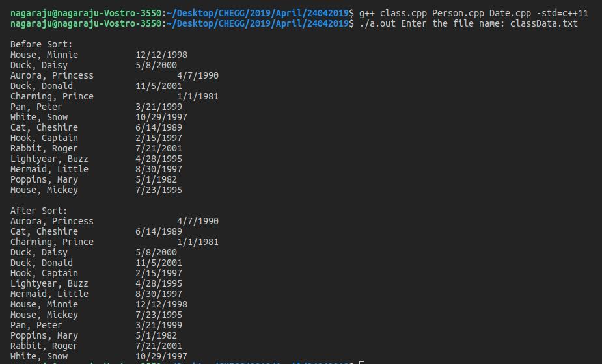Click the date 12/12/1998 in Before Sort
Image resolution: width=602 pixels, height=364 pixels.
[161, 55]
